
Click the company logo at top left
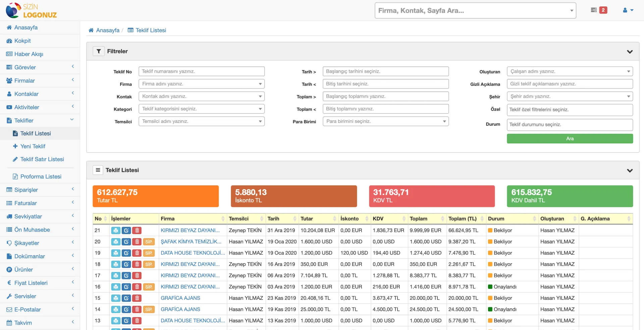32,10
